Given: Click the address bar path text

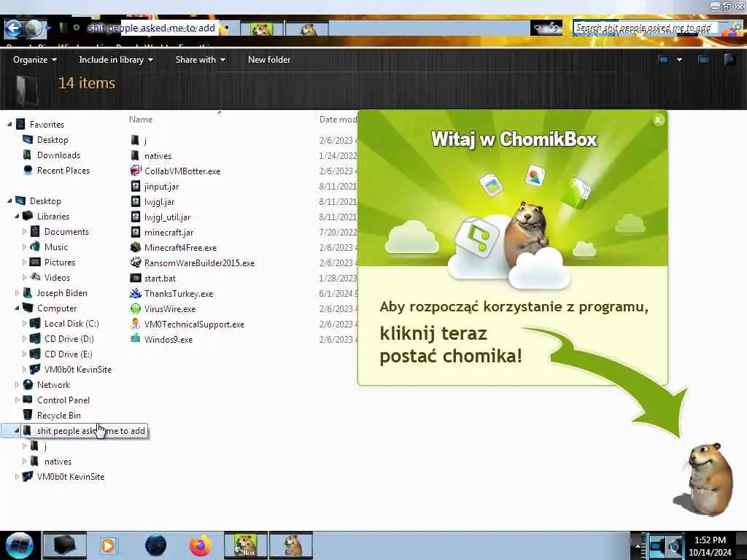Looking at the screenshot, I should click(152, 28).
